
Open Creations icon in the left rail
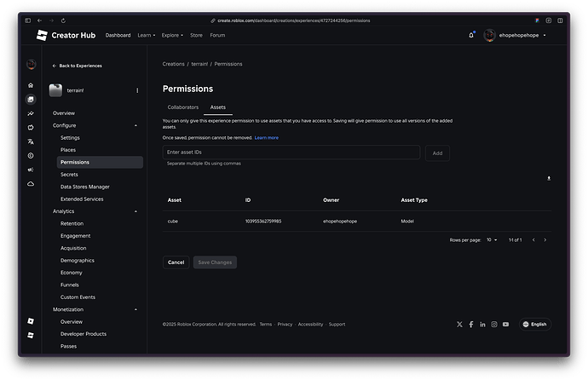click(31, 100)
